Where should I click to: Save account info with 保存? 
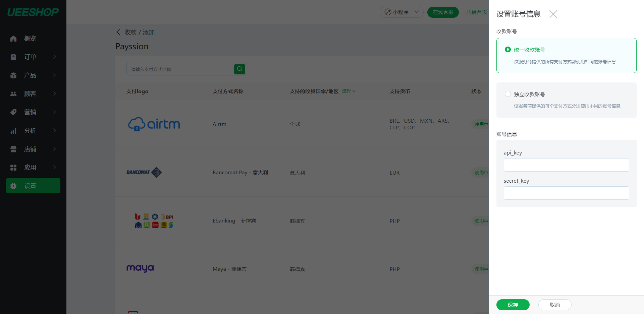click(513, 305)
